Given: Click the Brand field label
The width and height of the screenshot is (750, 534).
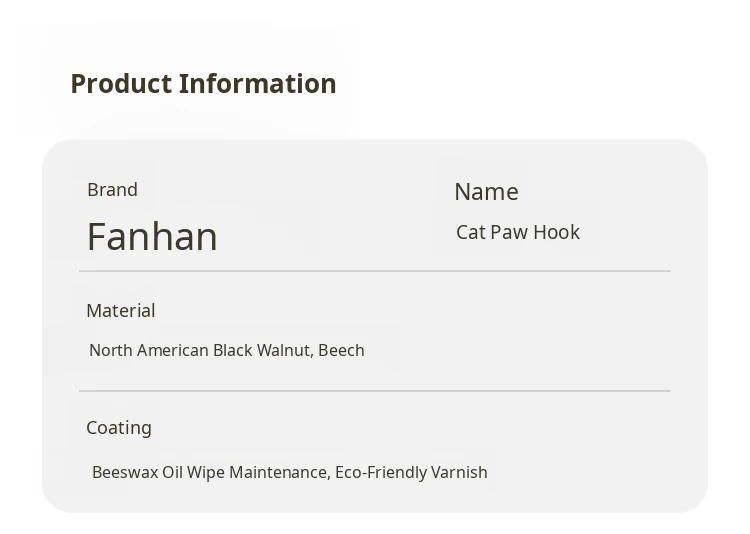Looking at the screenshot, I should (x=112, y=190).
